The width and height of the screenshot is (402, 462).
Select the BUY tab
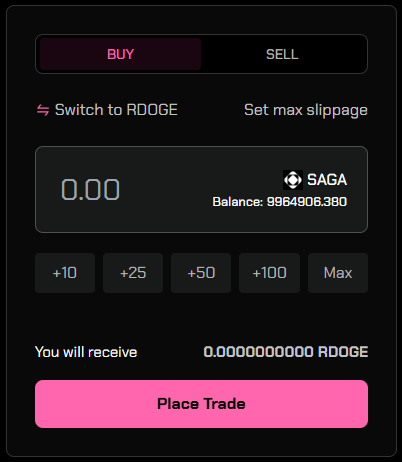click(x=120, y=54)
